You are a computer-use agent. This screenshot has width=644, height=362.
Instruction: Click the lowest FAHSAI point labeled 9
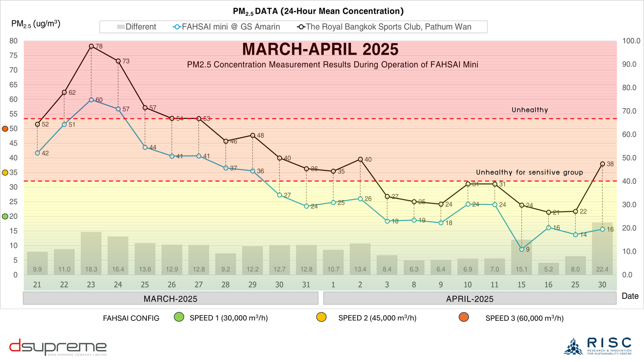pos(522,249)
